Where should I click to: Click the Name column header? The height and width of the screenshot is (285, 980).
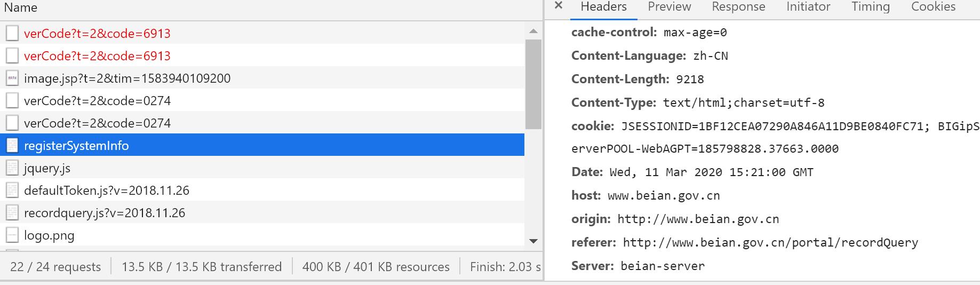coord(21,8)
